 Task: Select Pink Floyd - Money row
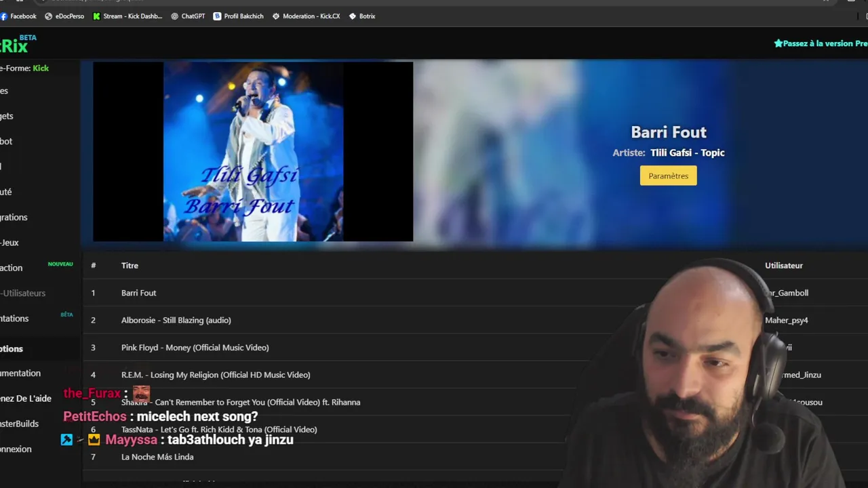475,348
